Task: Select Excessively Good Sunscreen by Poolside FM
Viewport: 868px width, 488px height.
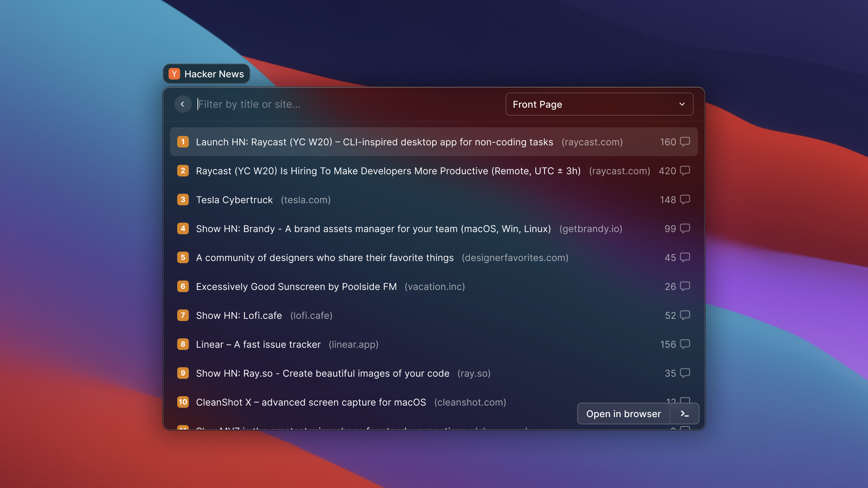Action: point(434,286)
